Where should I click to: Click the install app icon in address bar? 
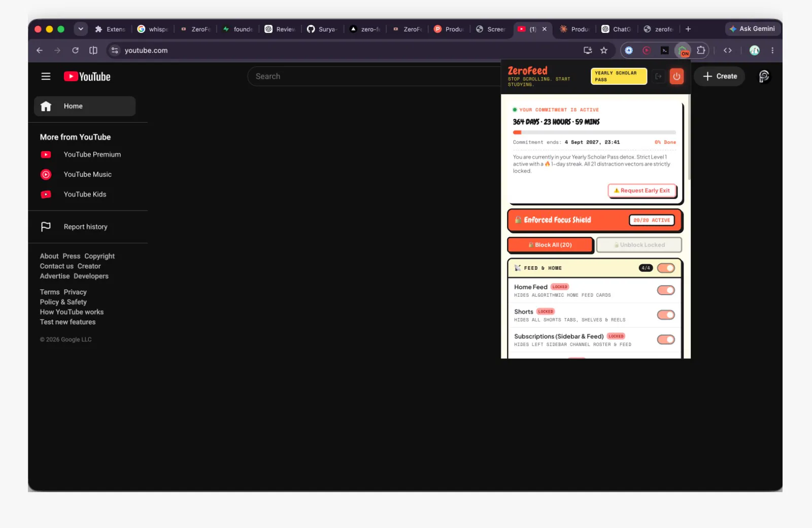coord(588,50)
